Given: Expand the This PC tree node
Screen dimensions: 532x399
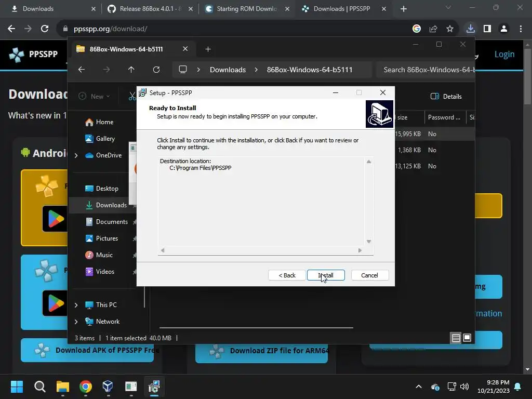Looking at the screenshot, I should tap(76, 305).
